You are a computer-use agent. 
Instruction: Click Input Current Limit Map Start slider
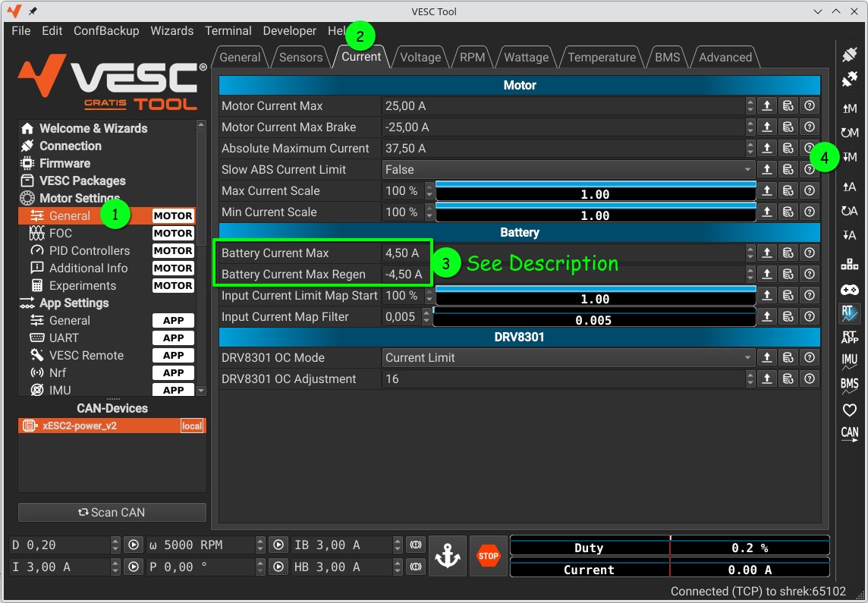[x=596, y=295]
